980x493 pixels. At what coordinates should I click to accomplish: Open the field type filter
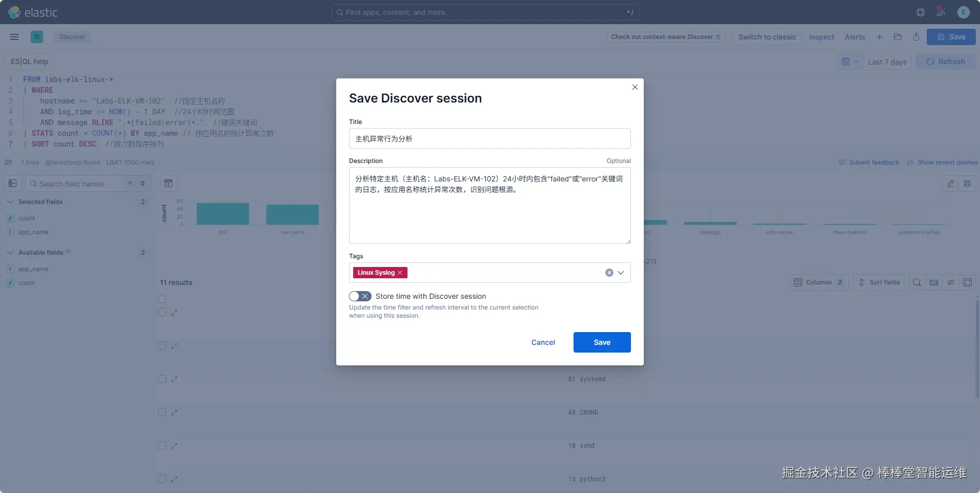coord(136,183)
